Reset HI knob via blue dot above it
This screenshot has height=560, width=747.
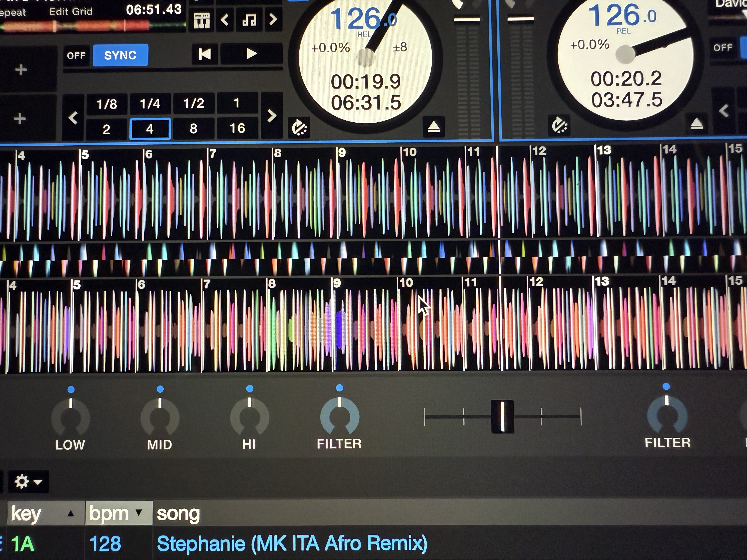[x=250, y=389]
